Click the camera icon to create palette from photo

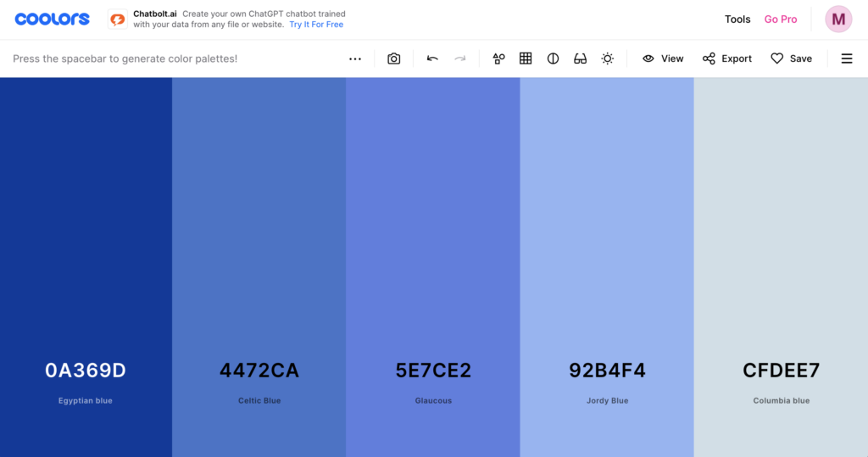(393, 59)
